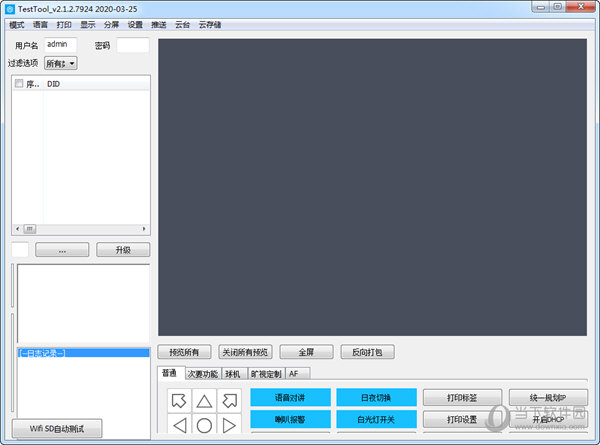Viewport: 600px width, 445px height.
Task: Tilt PTZ camera up with triangle arrow
Action: [204, 401]
